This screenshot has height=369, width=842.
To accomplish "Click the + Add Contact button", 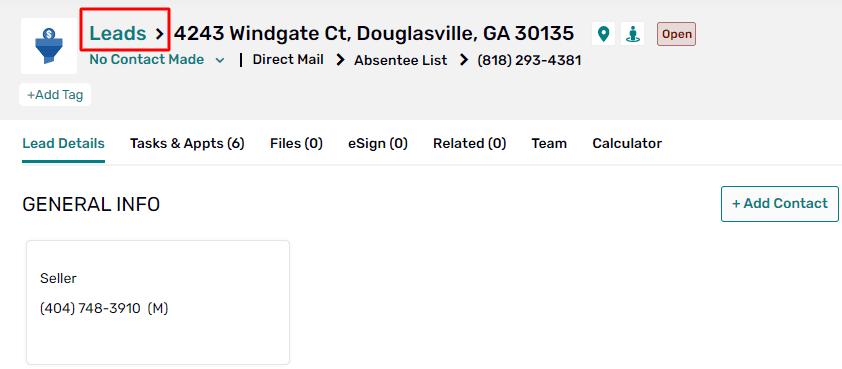I will tap(780, 204).
